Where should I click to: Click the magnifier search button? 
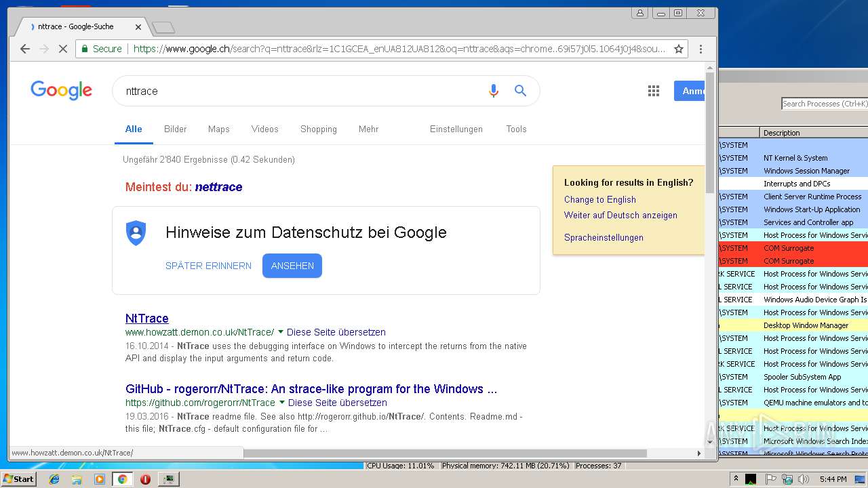pyautogui.click(x=520, y=91)
